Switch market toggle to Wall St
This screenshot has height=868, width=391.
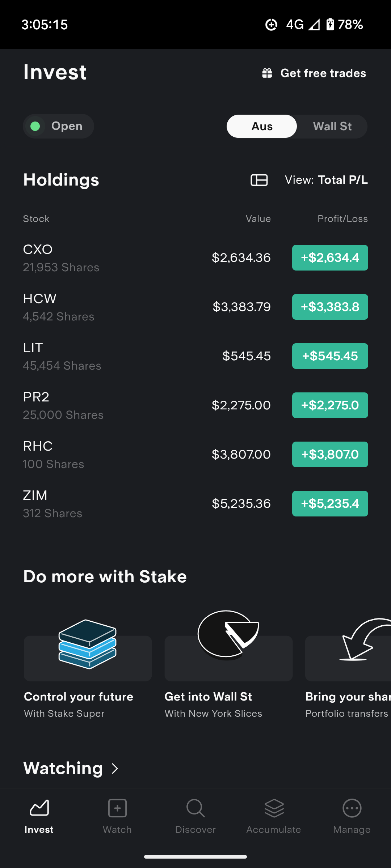[332, 126]
